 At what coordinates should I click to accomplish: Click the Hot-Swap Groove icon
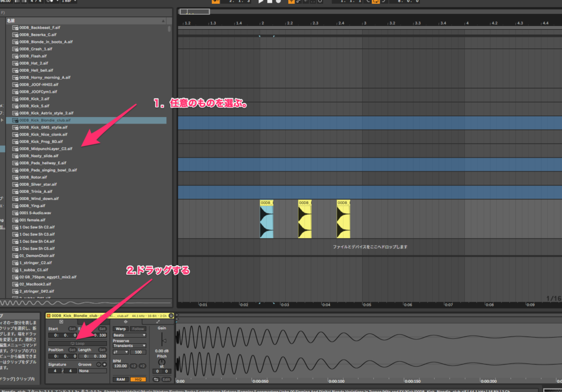pos(99,363)
